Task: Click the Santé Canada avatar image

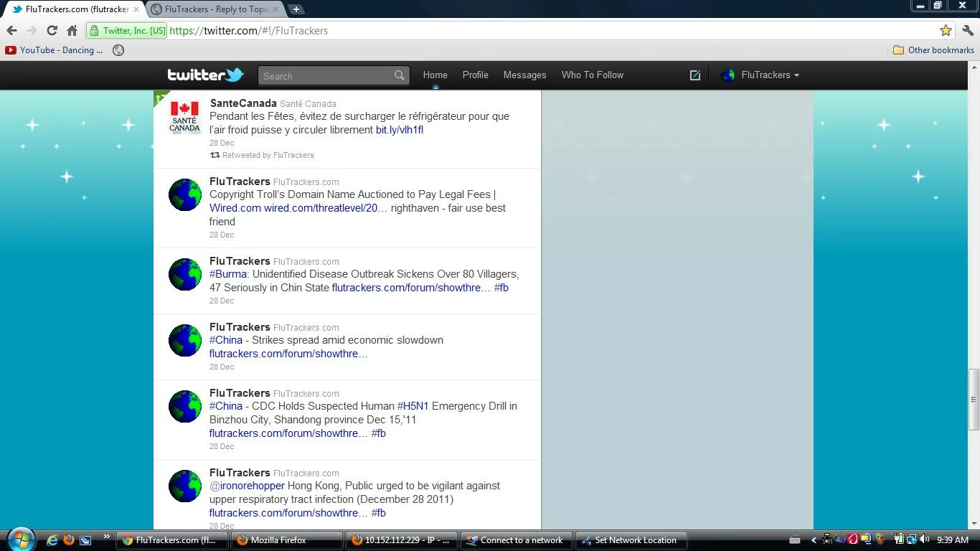Action: click(184, 117)
